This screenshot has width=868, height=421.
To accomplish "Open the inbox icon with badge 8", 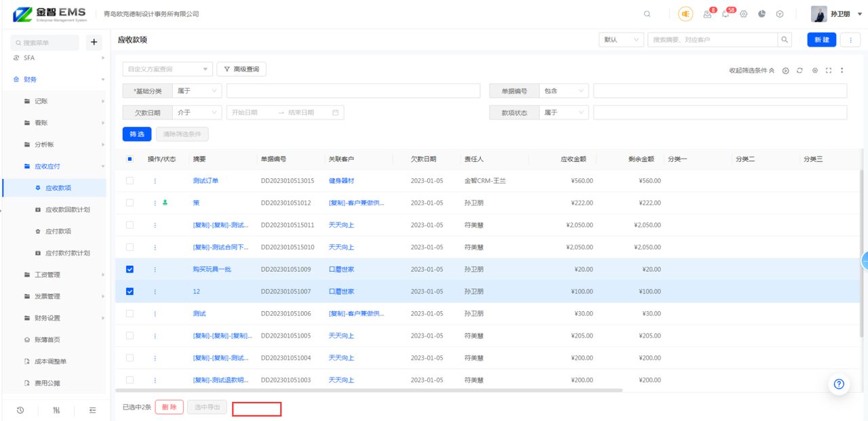I will [707, 14].
